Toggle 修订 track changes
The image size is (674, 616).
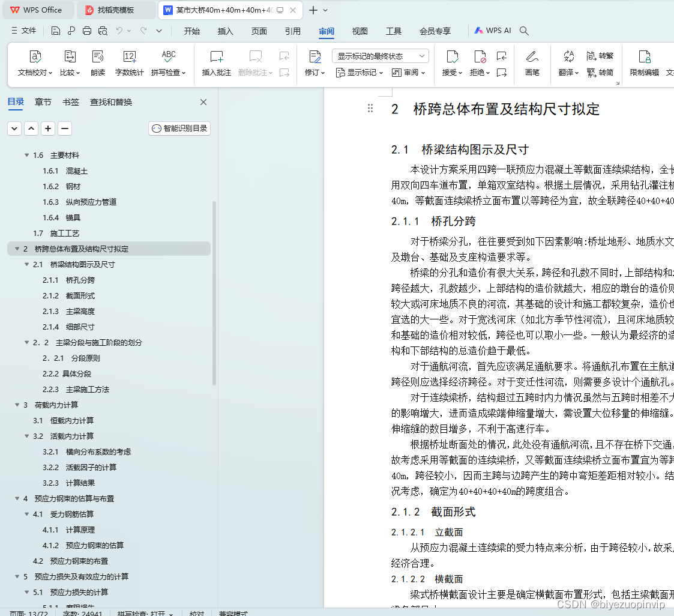tap(314, 63)
